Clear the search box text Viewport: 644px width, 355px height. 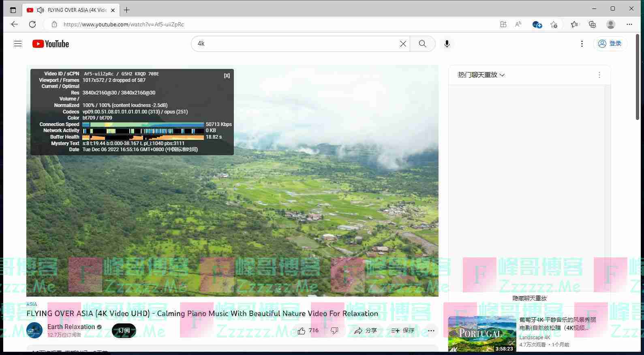pos(403,44)
